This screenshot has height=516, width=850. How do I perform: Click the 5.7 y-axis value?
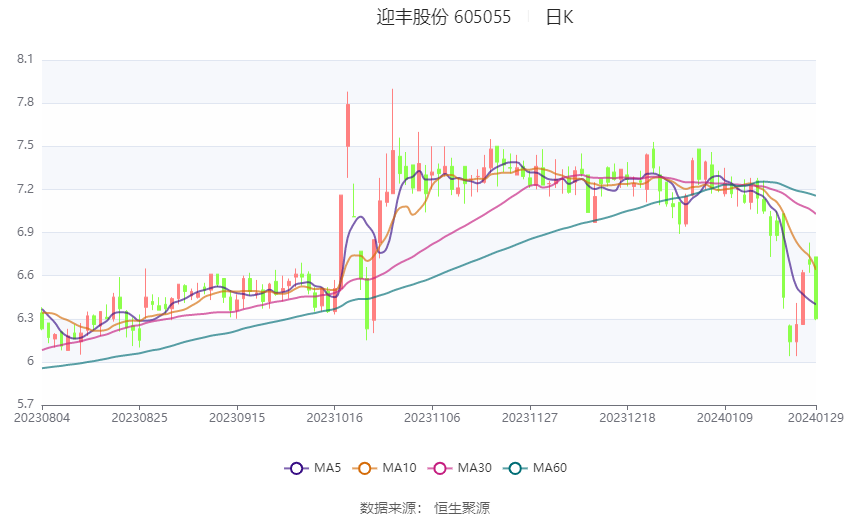point(25,404)
